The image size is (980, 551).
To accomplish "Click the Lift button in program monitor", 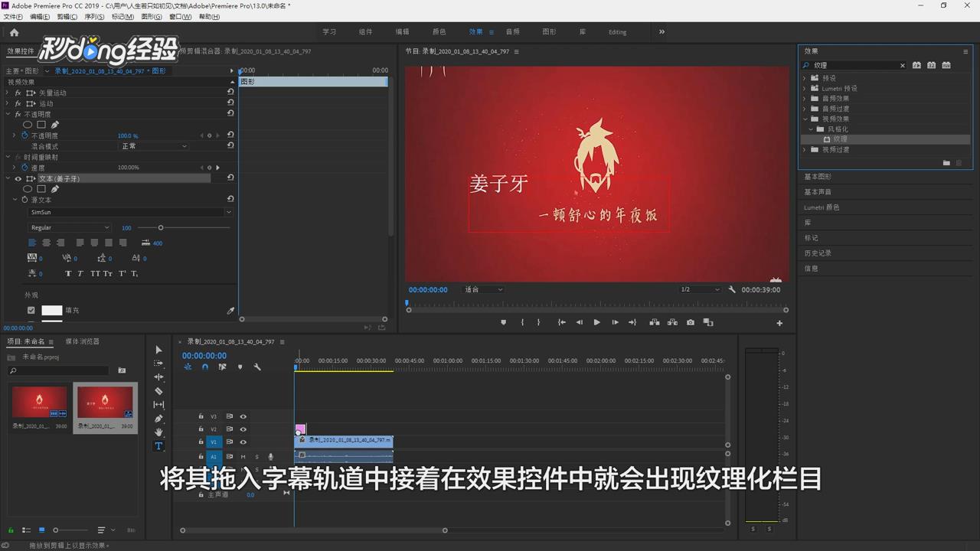I will 655,322.
